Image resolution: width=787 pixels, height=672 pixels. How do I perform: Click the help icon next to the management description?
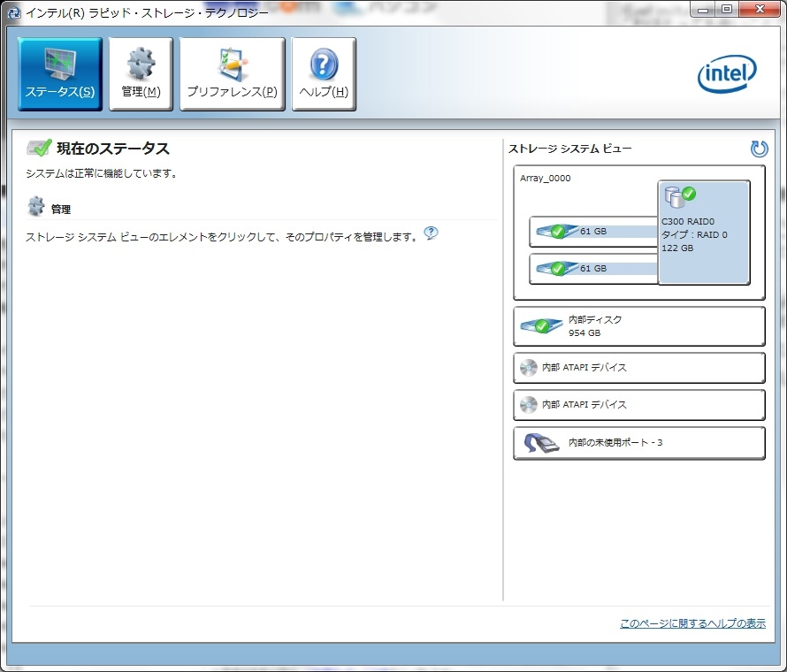click(x=431, y=233)
